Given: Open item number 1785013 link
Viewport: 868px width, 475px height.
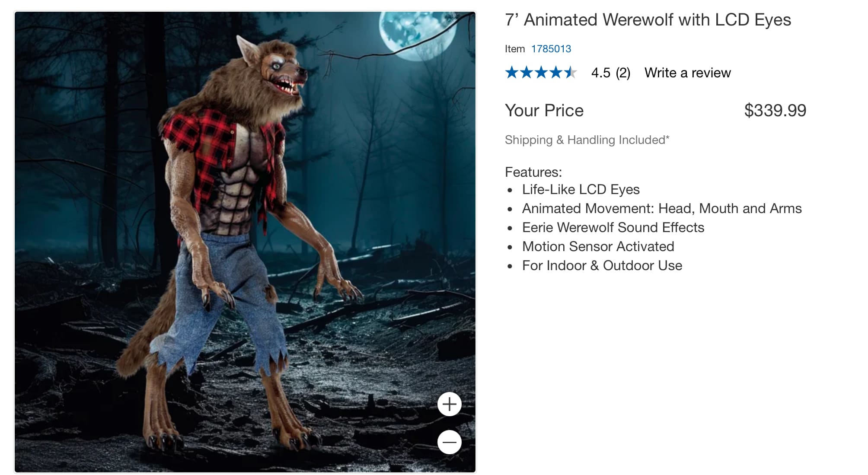Looking at the screenshot, I should (x=551, y=49).
